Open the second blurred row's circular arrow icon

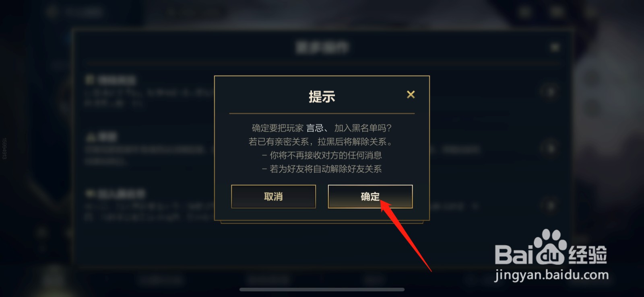[x=550, y=148]
